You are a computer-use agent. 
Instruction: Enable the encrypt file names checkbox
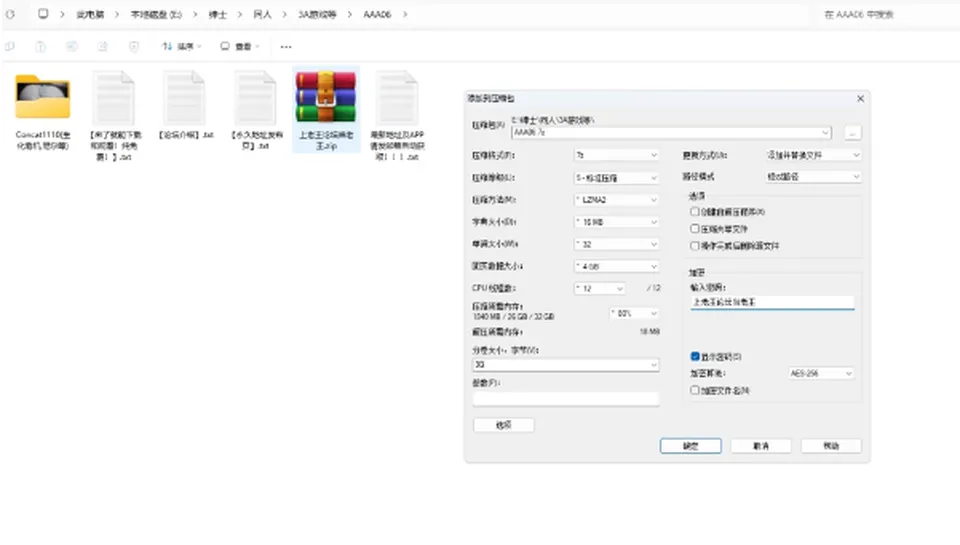(695, 389)
